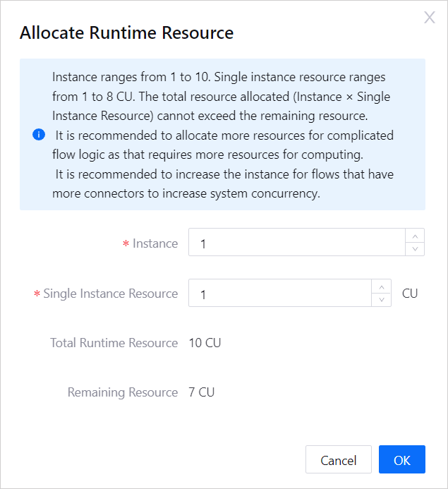Select the Total Runtime Resource label
Viewport: 448px width, 489px height.
(114, 343)
